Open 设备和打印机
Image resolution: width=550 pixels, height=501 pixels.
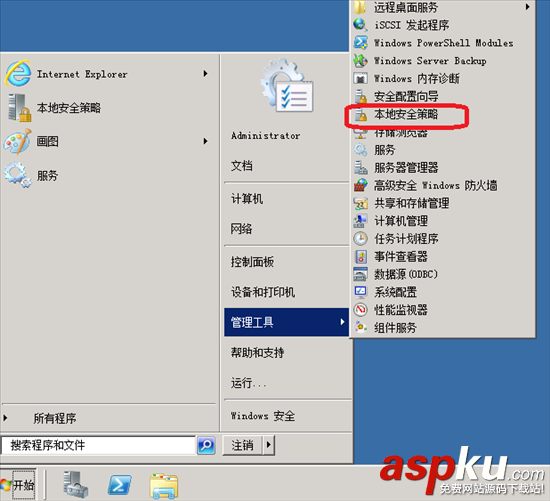point(263,292)
